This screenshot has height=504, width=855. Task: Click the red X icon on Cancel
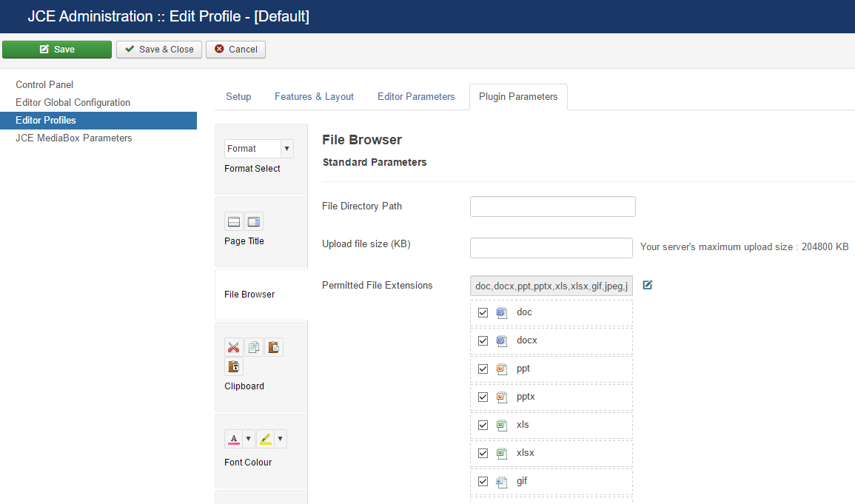[219, 49]
